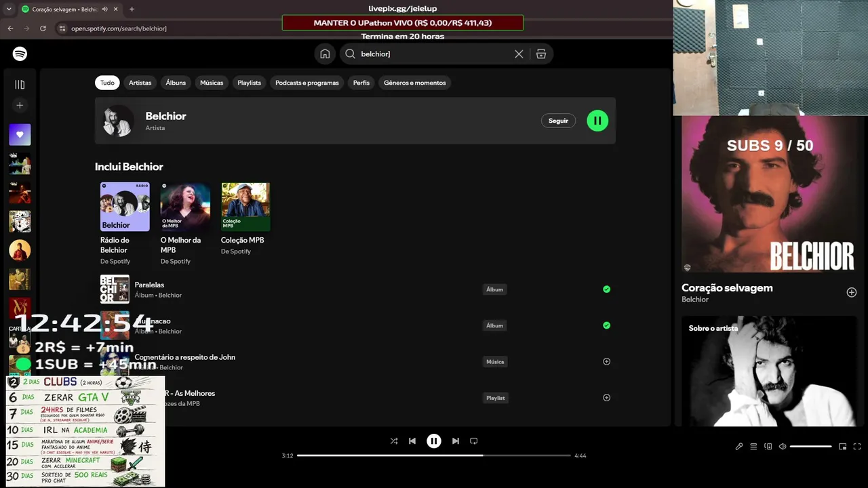This screenshot has width=868, height=488.
Task: Open the Sobre o artista card
Action: (769, 371)
